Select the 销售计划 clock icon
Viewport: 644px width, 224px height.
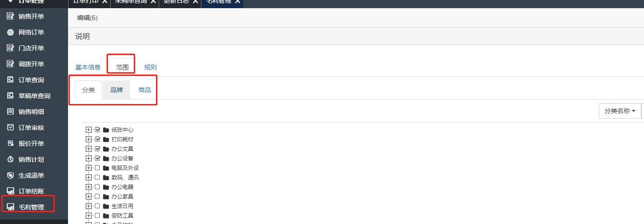10,159
